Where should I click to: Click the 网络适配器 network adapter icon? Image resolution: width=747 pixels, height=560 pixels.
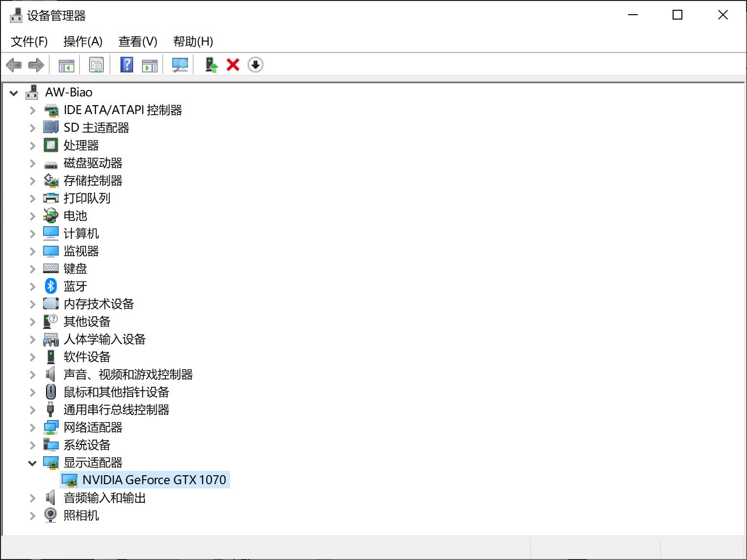pyautogui.click(x=51, y=427)
